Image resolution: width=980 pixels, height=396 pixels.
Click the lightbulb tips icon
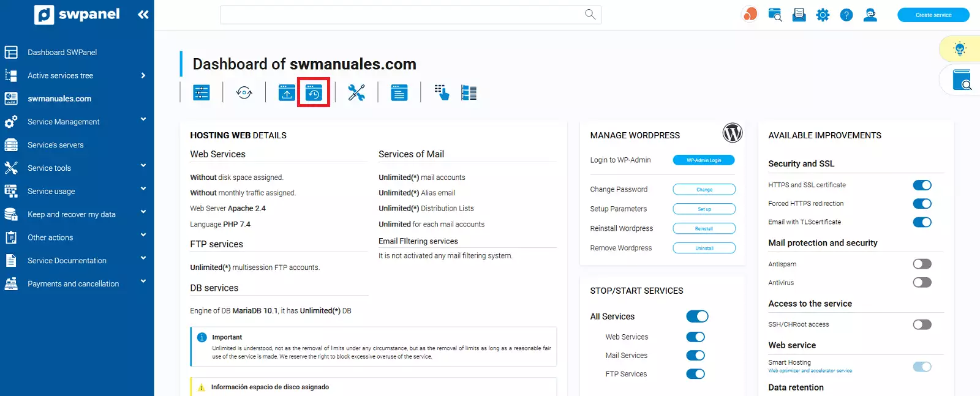coord(960,49)
